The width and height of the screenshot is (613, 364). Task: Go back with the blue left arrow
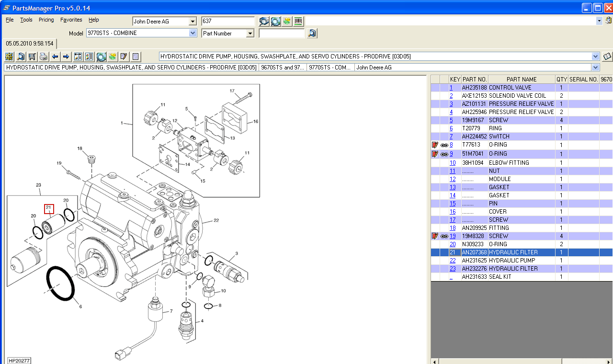point(55,57)
